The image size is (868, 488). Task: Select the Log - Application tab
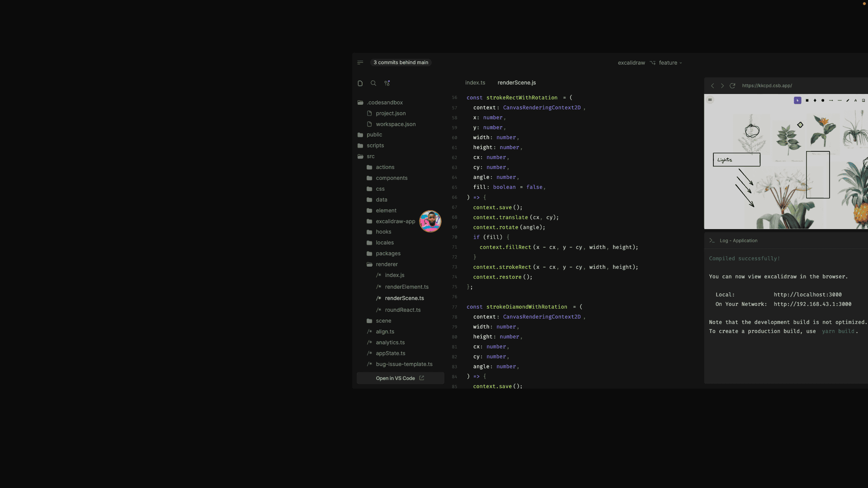738,240
